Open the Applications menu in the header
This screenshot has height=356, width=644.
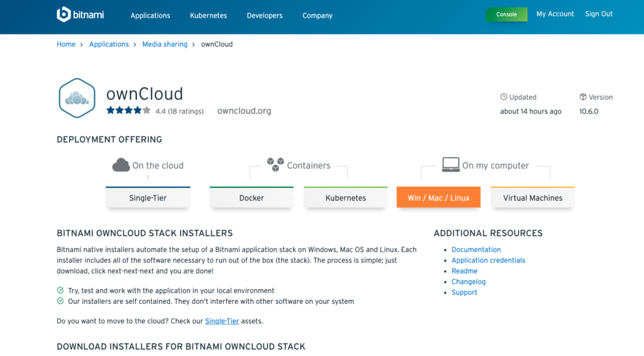tap(150, 16)
